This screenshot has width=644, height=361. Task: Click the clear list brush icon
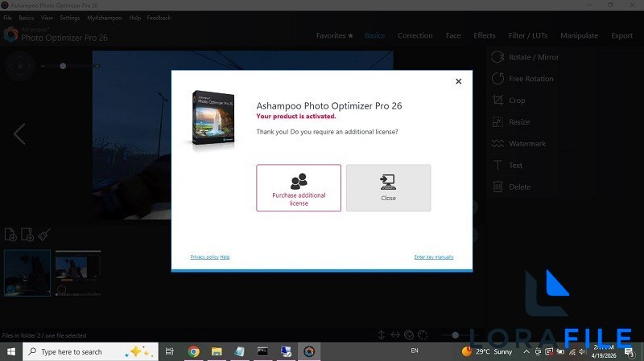[x=44, y=235]
